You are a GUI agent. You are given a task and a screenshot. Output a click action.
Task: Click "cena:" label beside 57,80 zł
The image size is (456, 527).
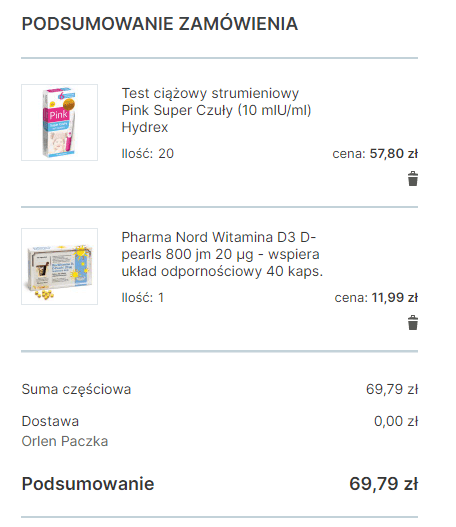[x=348, y=154]
